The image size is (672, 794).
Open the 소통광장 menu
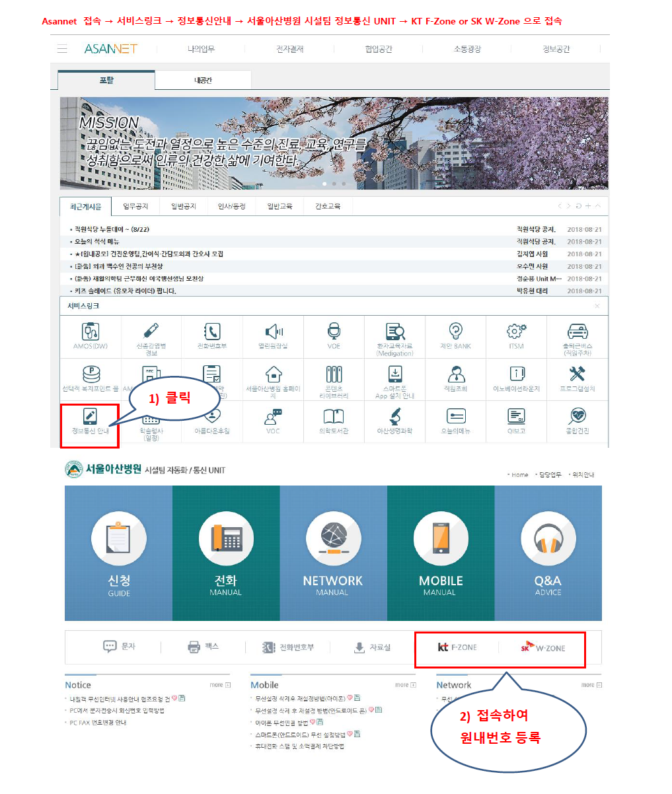(467, 49)
